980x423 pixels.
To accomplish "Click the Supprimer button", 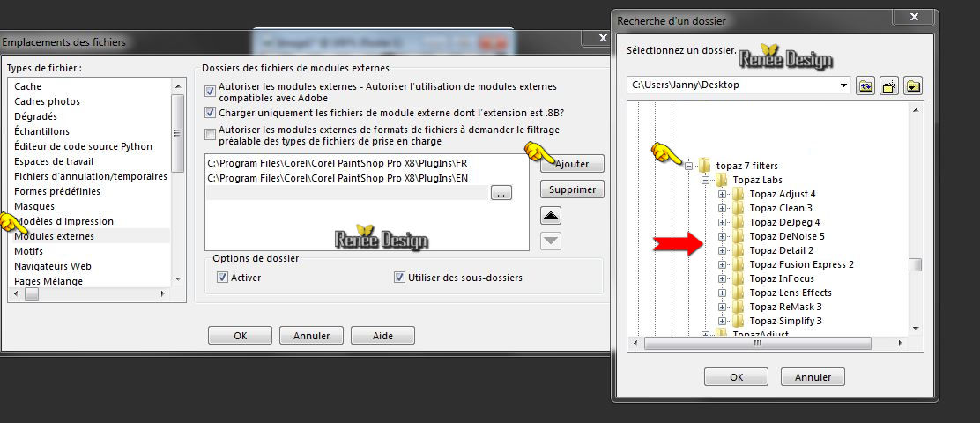I will (x=572, y=189).
